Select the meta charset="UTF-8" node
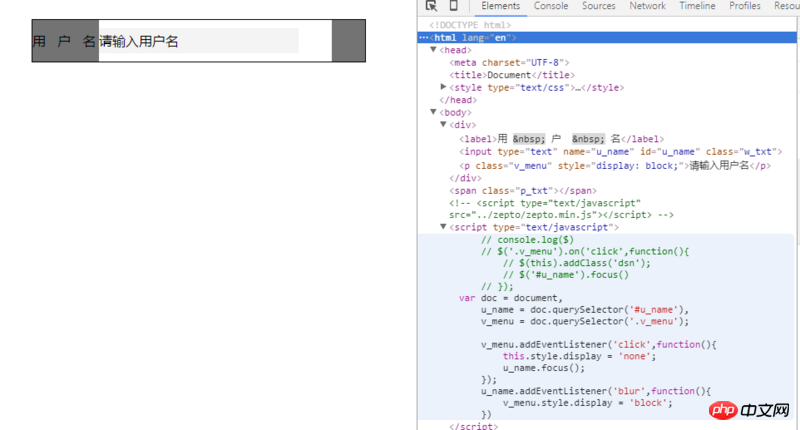 pyautogui.click(x=509, y=63)
